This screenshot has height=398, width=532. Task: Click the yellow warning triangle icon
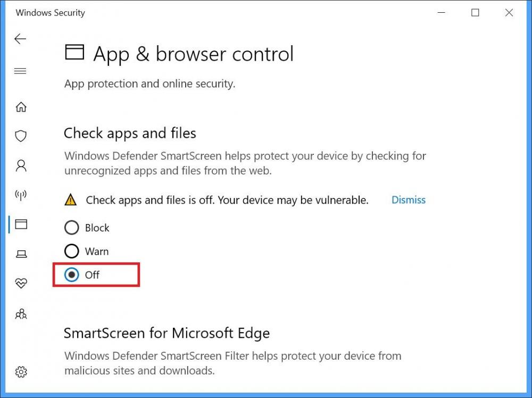click(71, 200)
